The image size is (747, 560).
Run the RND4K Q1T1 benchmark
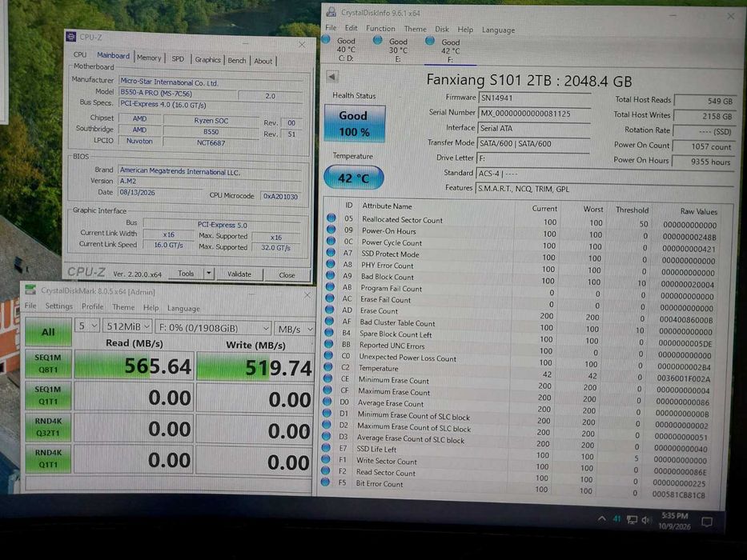48,458
